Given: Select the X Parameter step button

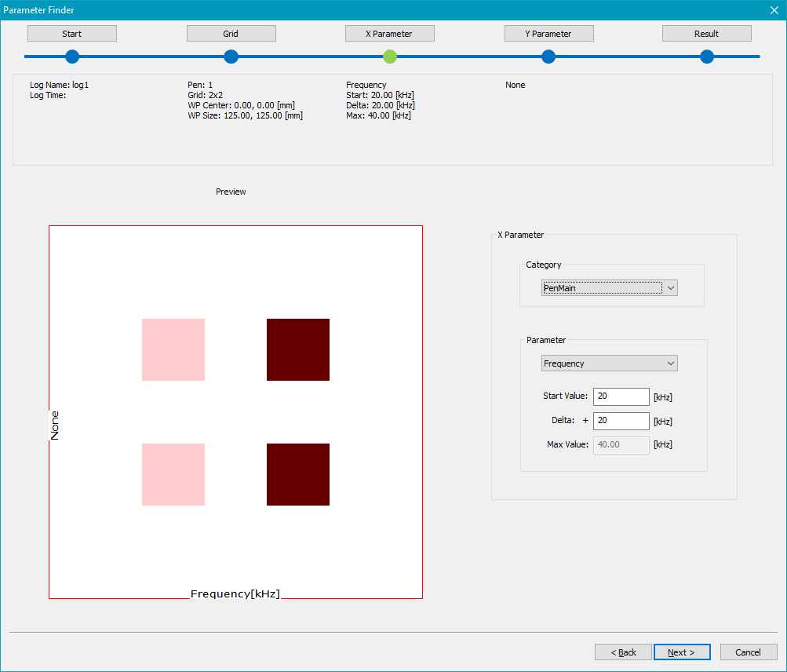Looking at the screenshot, I should (389, 34).
